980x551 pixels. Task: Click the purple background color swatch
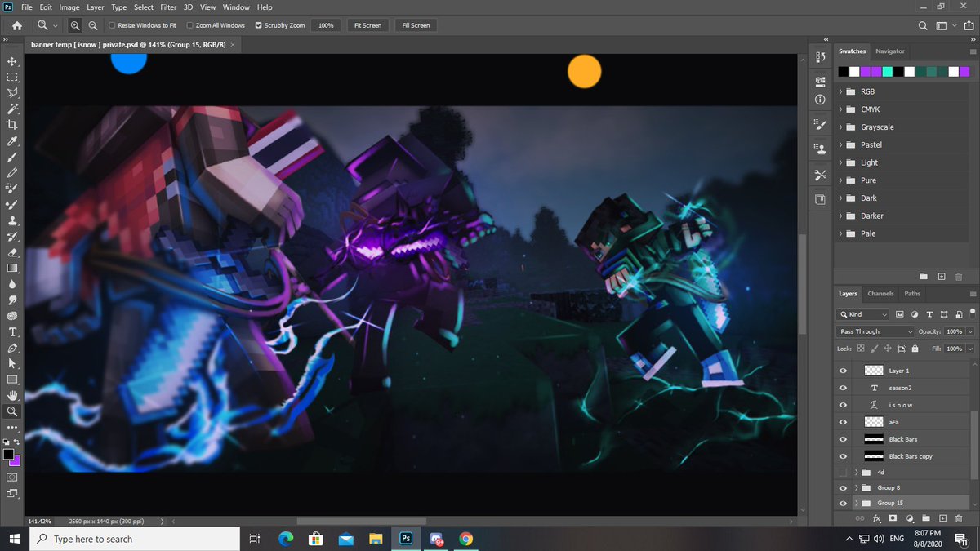coord(16,461)
